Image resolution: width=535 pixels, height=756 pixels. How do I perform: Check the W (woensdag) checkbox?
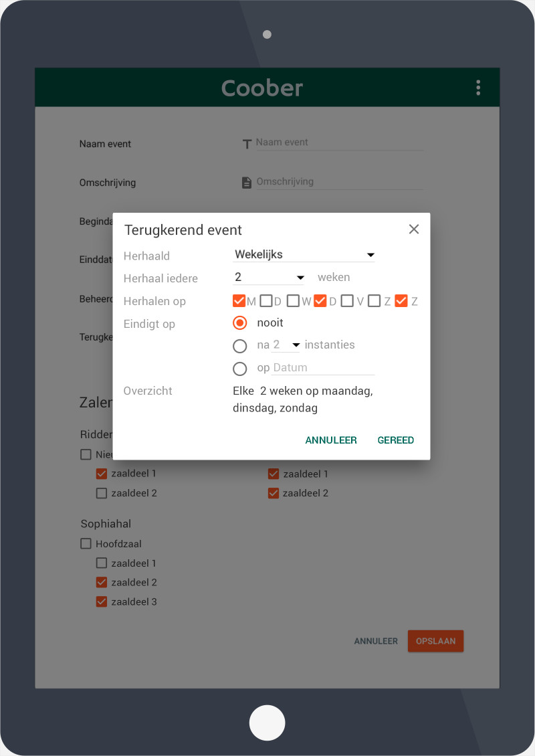293,301
